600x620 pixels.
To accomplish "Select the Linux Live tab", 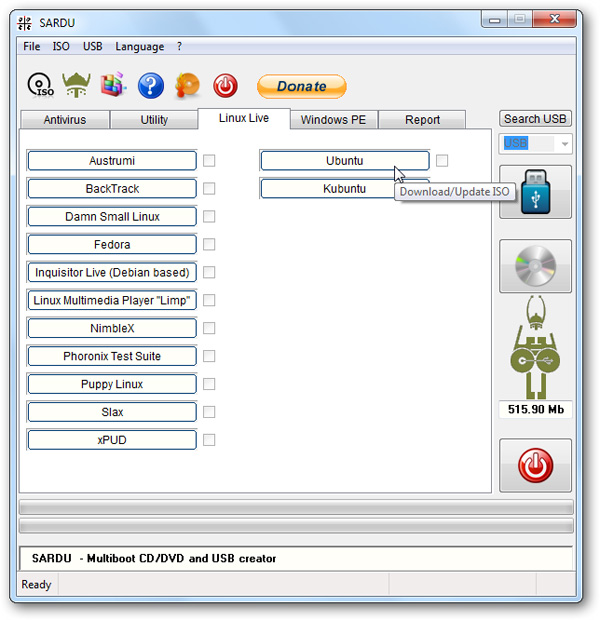I will pyautogui.click(x=244, y=118).
